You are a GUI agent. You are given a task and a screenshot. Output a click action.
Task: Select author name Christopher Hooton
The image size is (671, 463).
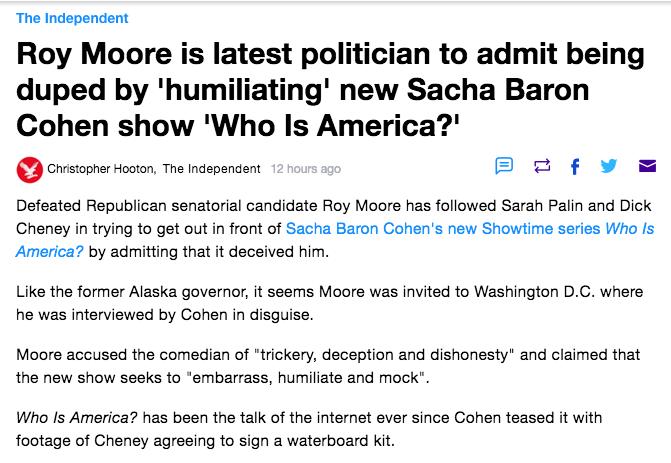pos(102,169)
